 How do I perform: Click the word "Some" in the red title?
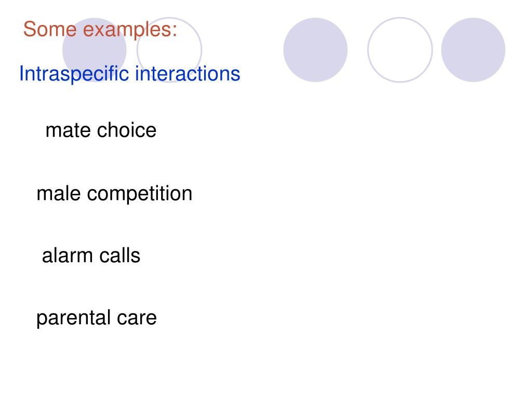click(x=50, y=29)
